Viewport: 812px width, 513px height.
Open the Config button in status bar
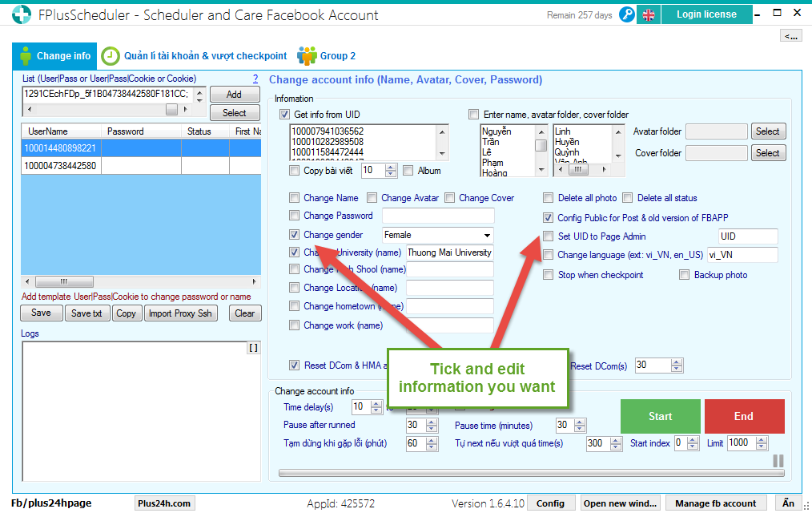550,503
